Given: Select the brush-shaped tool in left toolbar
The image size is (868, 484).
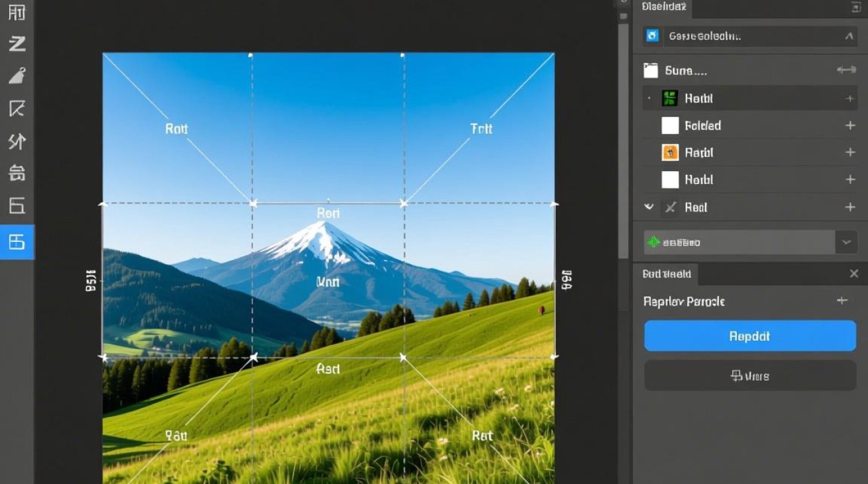Looking at the screenshot, I should tap(17, 76).
